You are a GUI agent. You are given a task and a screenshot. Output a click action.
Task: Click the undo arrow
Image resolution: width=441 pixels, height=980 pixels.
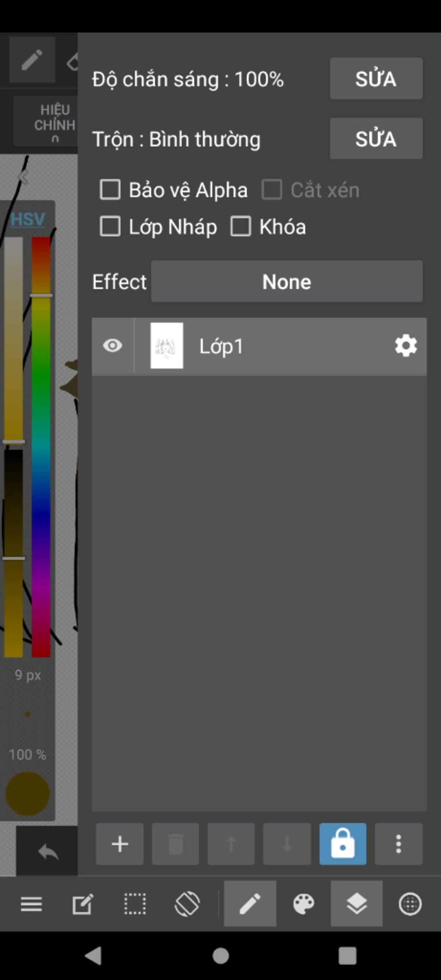pos(47,852)
